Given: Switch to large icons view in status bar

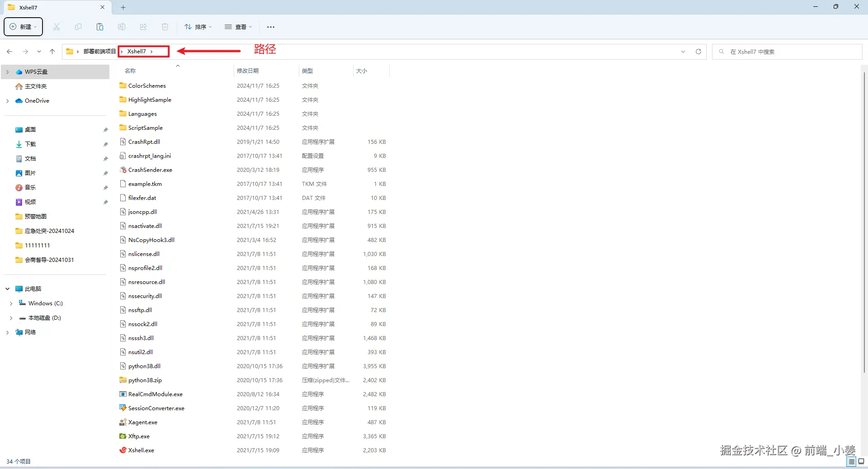Looking at the screenshot, I should click(861, 462).
